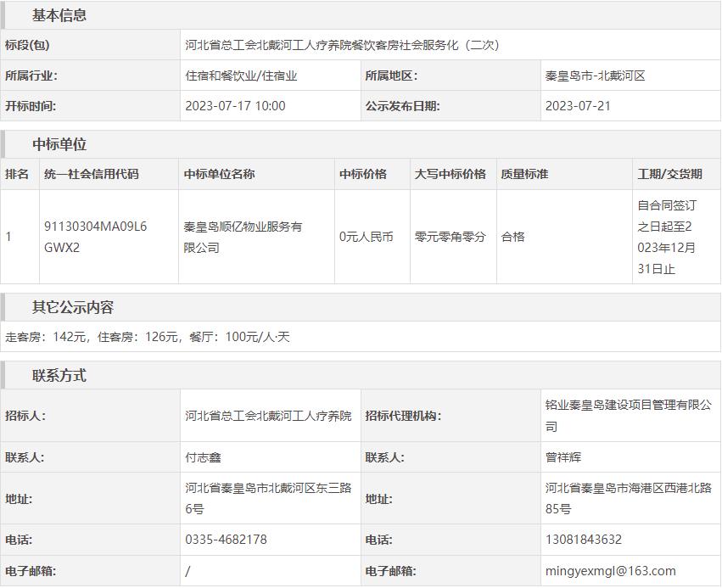The image size is (722, 588).
Task: Select rank cell showing 1
Action: [8, 237]
